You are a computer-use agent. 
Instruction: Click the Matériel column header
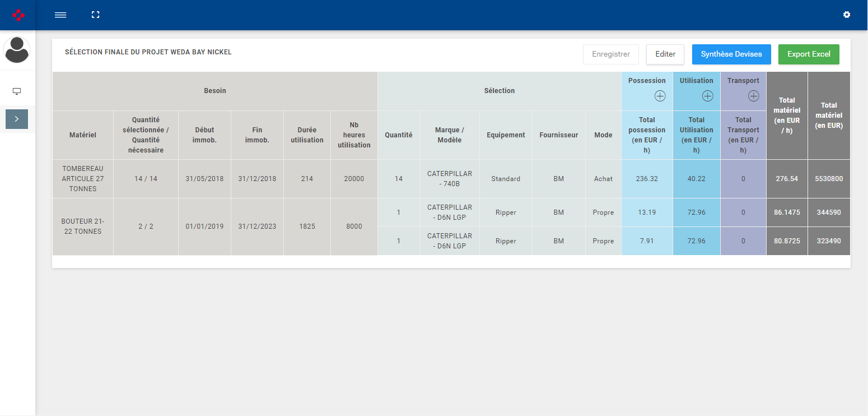pyautogui.click(x=83, y=135)
